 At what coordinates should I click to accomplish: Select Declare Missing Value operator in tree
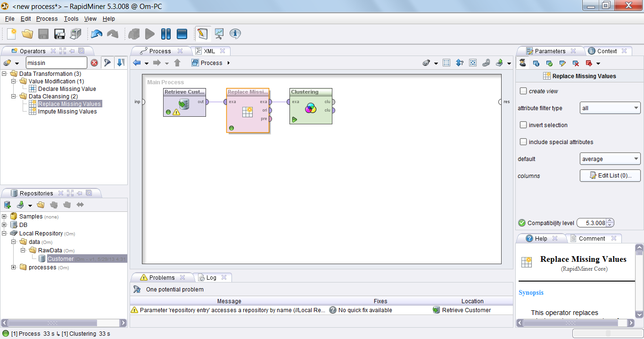coord(67,89)
